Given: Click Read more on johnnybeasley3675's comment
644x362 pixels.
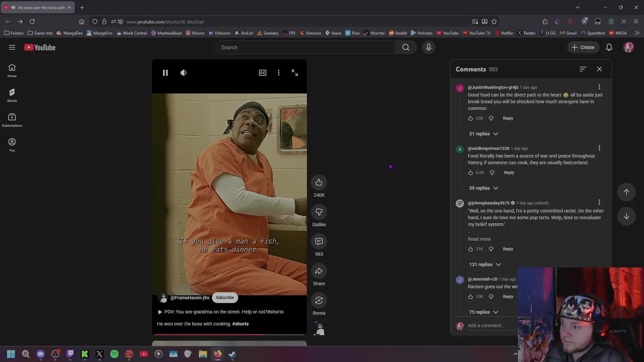Looking at the screenshot, I should pyautogui.click(x=479, y=239).
